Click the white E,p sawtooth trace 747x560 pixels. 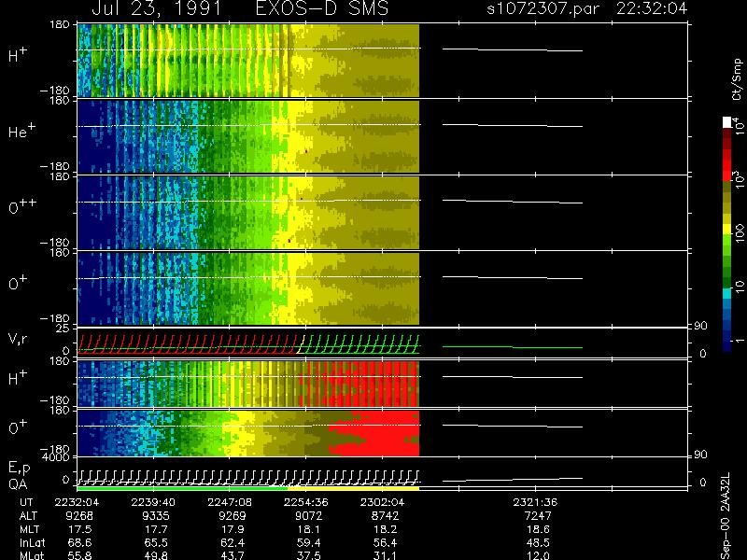tap(247, 477)
